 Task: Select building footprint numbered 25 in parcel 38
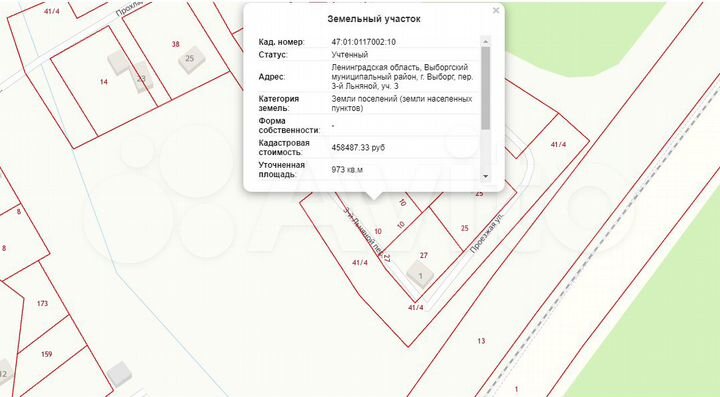tap(191, 59)
